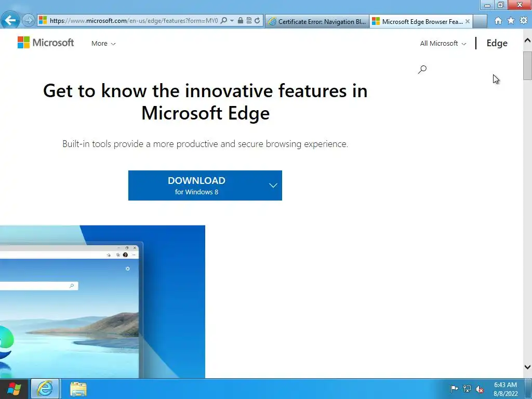Viewport: 532px width, 399px height.
Task: Click Download for Windows 8 button
Action: pos(196,185)
